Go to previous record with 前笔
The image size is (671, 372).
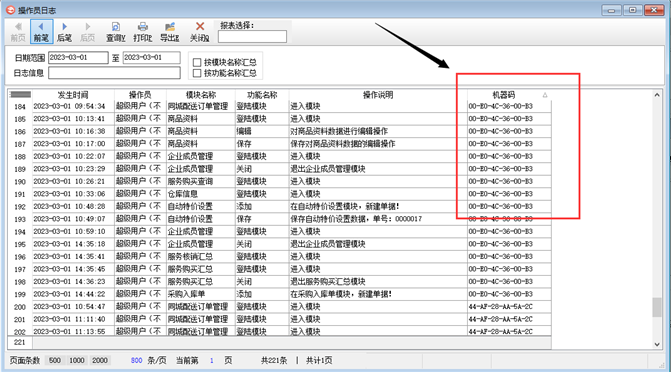(41, 32)
